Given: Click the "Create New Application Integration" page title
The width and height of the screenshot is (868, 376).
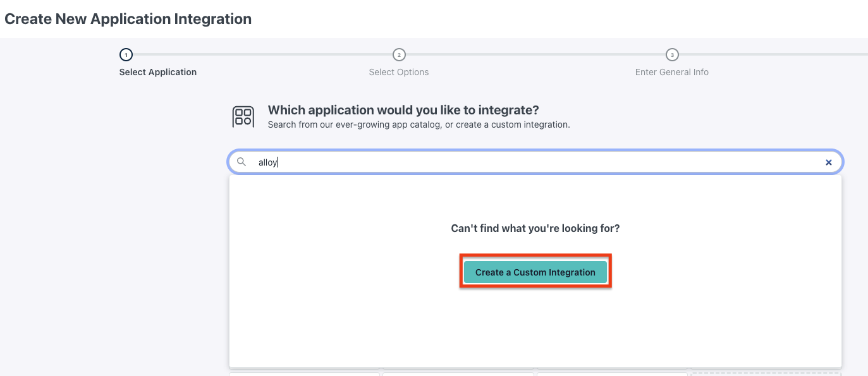Looking at the screenshot, I should (x=128, y=19).
